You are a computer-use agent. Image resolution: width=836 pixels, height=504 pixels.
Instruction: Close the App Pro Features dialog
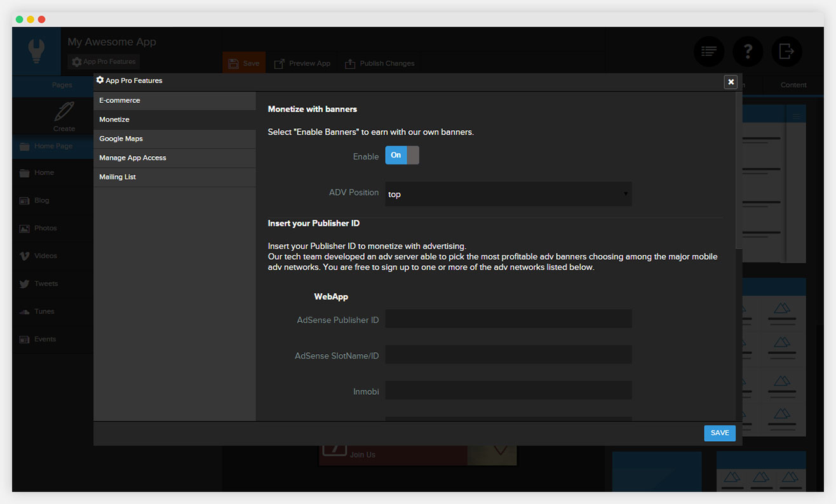(731, 82)
